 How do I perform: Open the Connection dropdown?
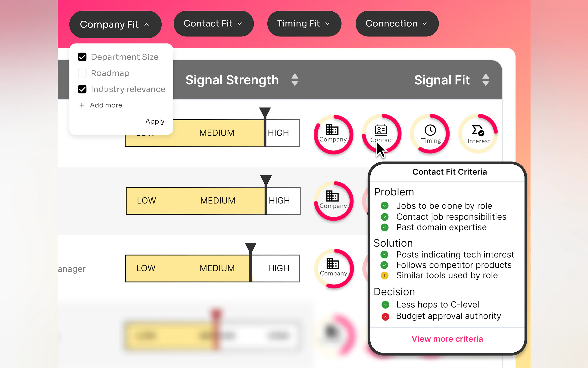[x=397, y=24]
